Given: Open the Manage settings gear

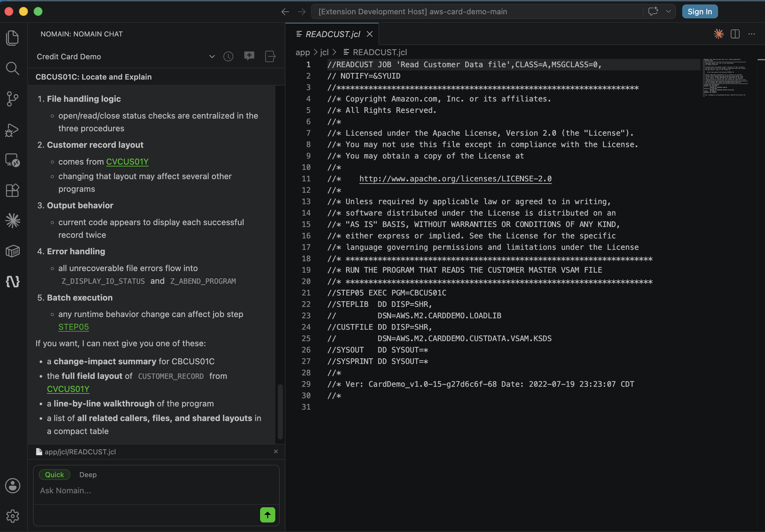Looking at the screenshot, I should pos(13,516).
